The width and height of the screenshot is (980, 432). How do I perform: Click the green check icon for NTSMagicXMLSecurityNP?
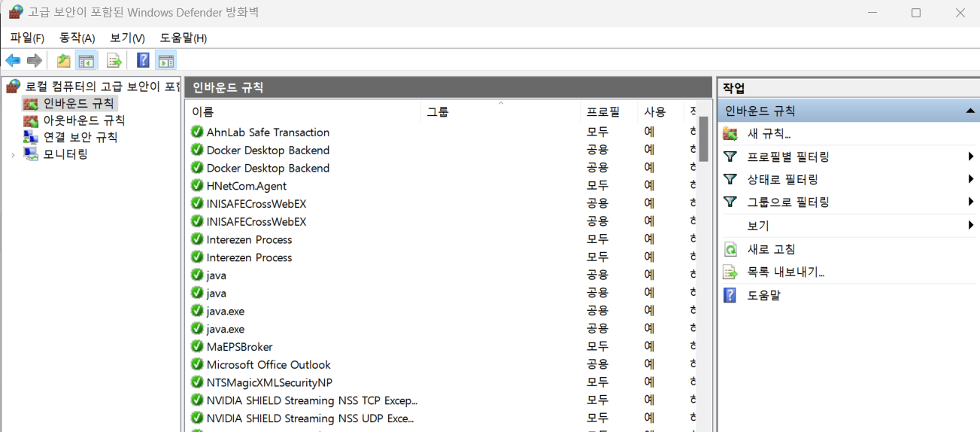pyautogui.click(x=197, y=382)
